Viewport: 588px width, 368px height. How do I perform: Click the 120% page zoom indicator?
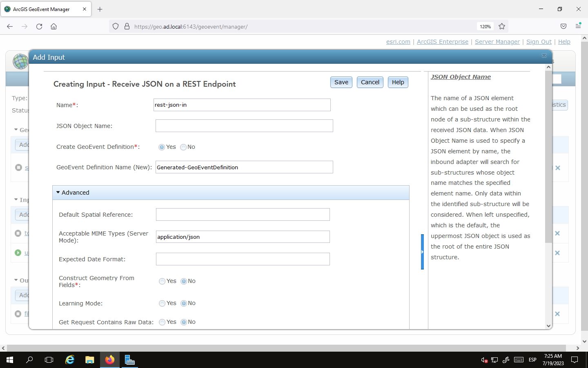pos(485,26)
